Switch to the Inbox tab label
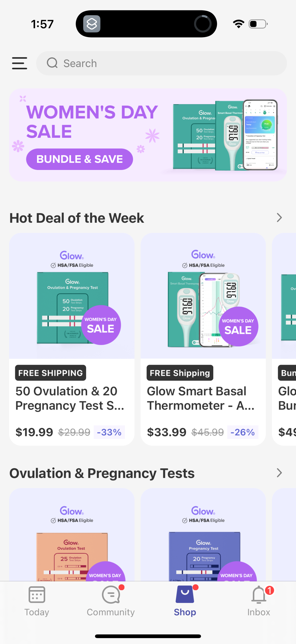 coord(259,612)
